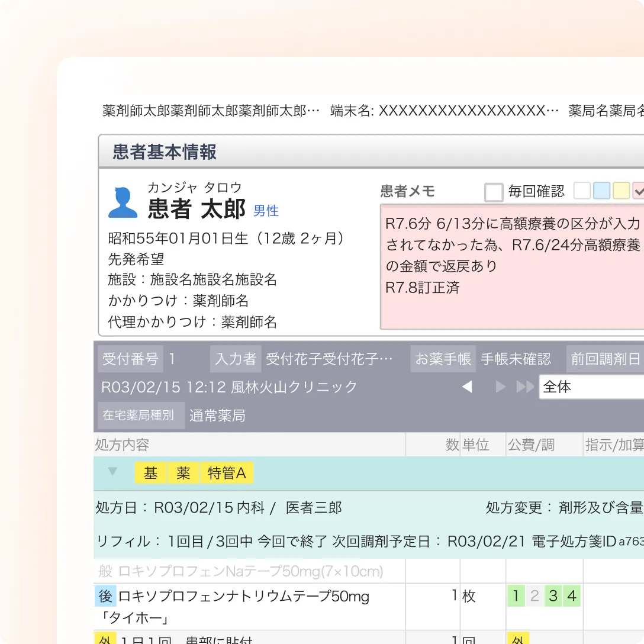
Task: Jump to latest record with double-arrow icon
Action: coord(524,387)
